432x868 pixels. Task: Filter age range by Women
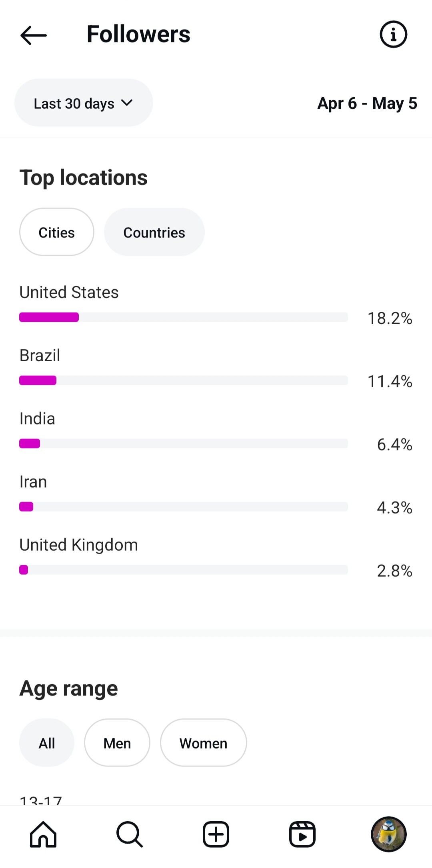(x=203, y=743)
